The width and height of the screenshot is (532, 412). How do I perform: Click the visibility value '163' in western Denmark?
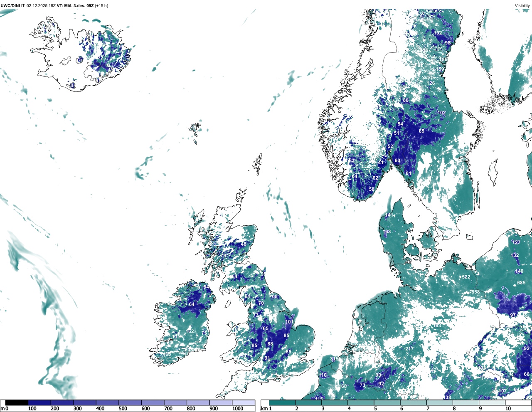[387, 232]
